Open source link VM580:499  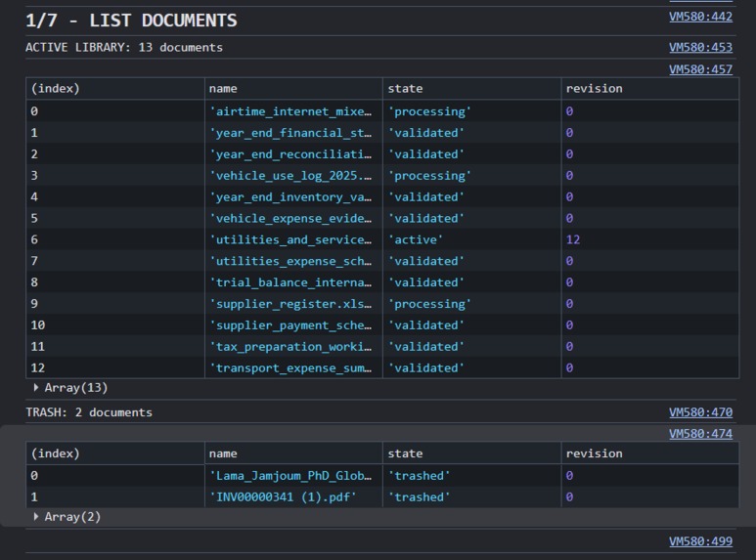700,541
